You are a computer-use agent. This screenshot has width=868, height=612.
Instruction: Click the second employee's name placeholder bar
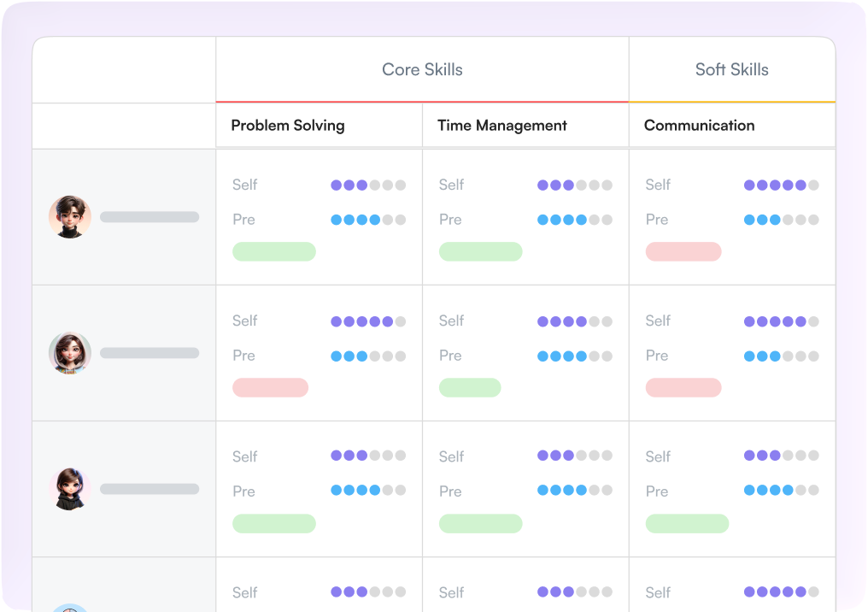point(150,353)
